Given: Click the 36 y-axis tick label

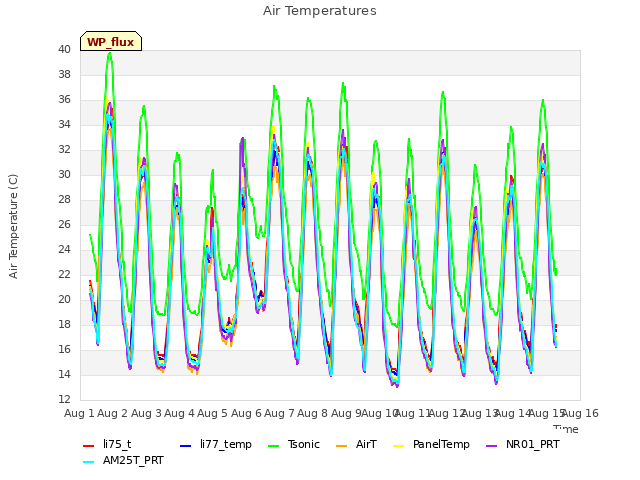Looking at the screenshot, I should (64, 99).
